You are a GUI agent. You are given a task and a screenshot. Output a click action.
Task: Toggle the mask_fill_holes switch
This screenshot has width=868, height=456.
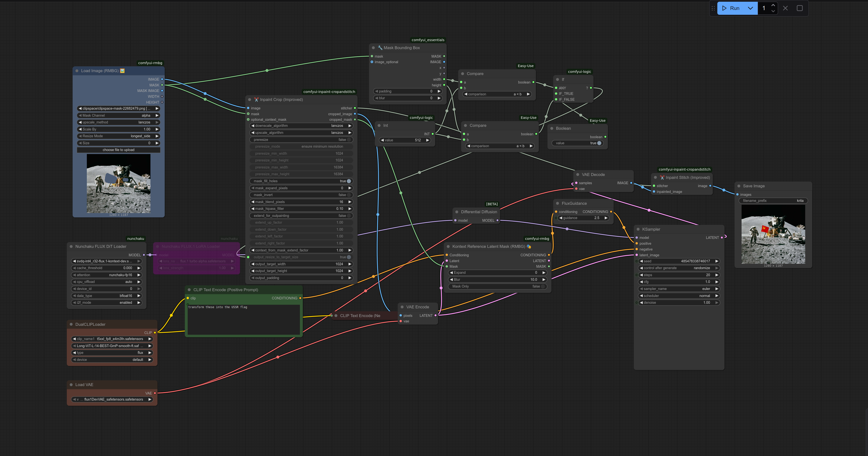tap(349, 181)
